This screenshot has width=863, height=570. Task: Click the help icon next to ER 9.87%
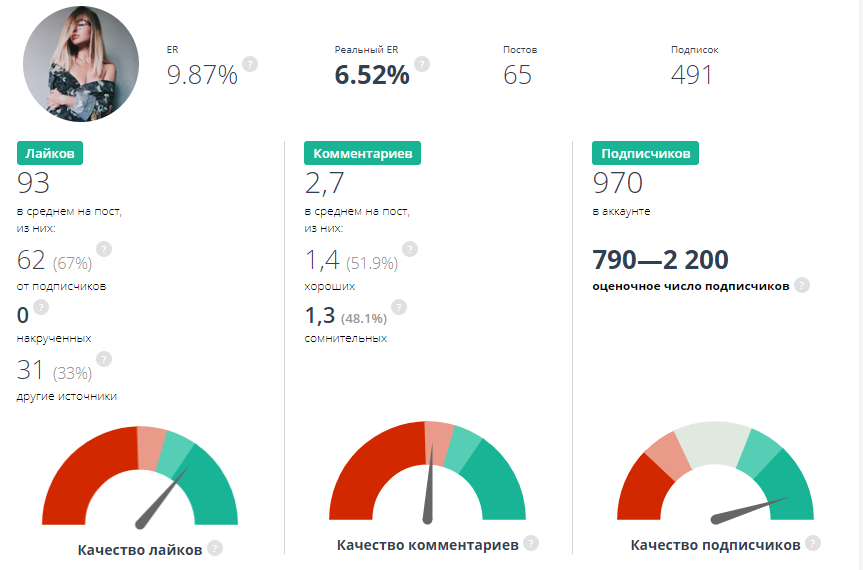(250, 64)
